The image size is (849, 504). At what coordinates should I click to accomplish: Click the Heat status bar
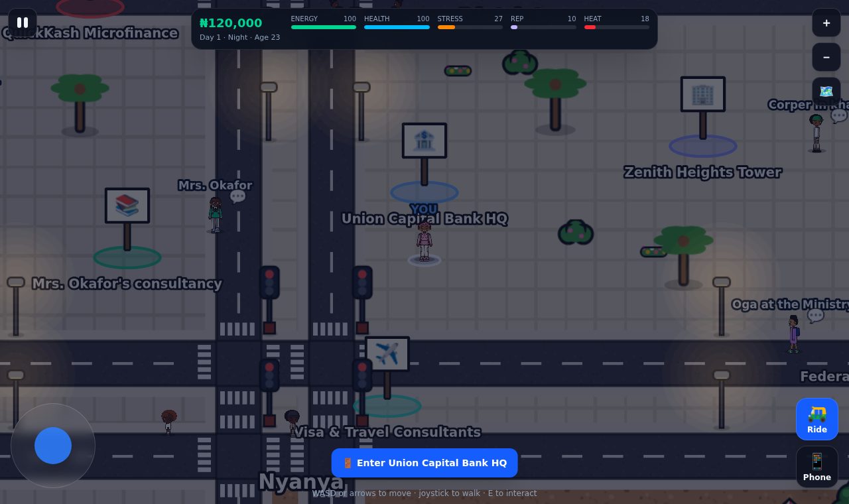tap(617, 23)
